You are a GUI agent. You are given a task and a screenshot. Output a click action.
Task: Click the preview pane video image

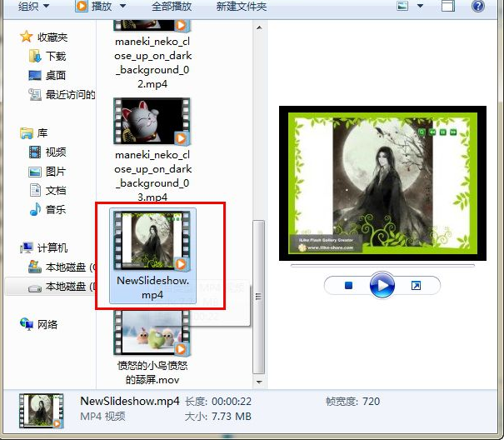(x=382, y=183)
